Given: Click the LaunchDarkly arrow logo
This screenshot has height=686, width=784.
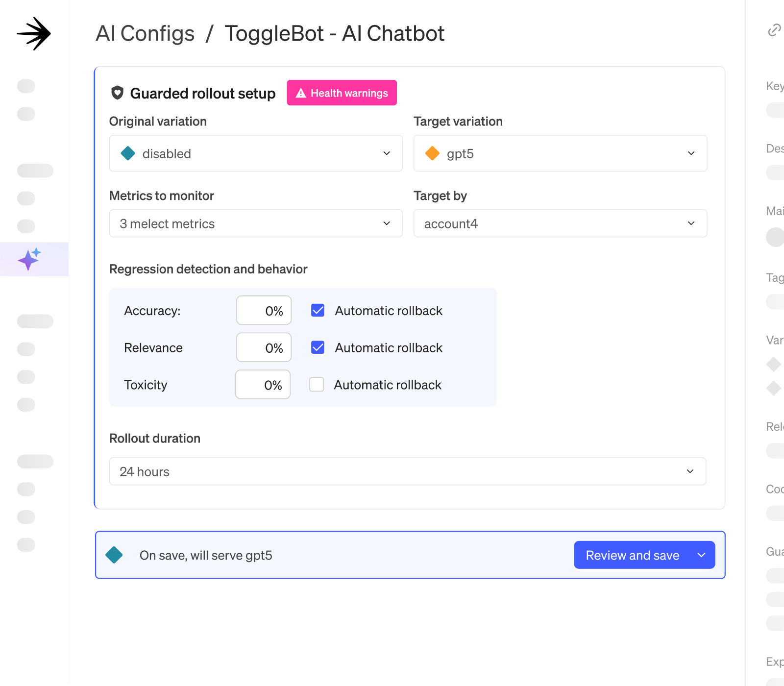Looking at the screenshot, I should point(34,33).
